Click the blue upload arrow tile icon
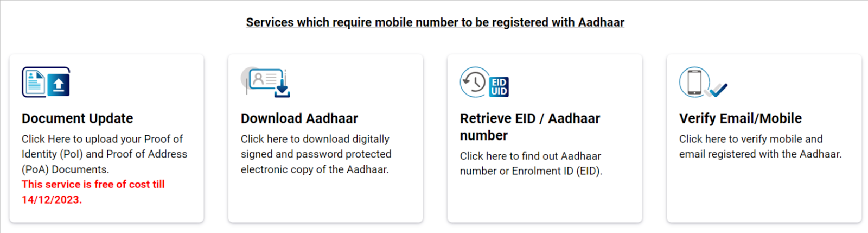Image resolution: width=868 pixels, height=233 pixels. [59, 85]
